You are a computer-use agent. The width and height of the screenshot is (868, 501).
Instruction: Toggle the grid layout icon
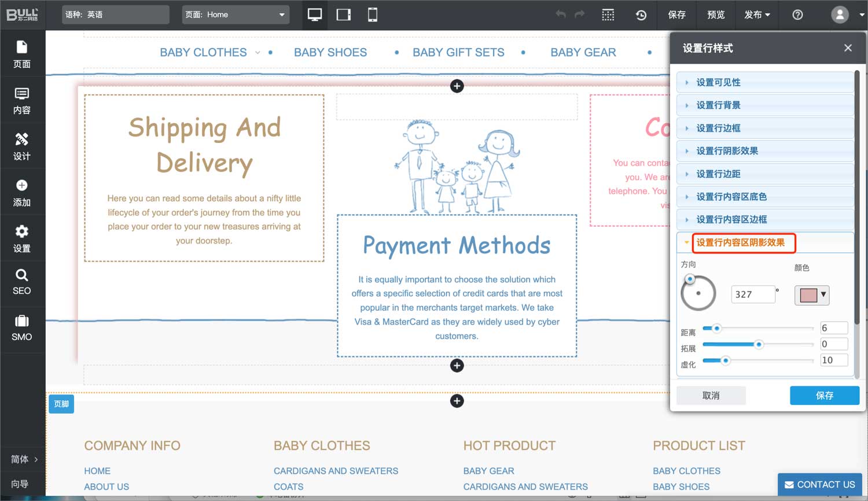608,15
